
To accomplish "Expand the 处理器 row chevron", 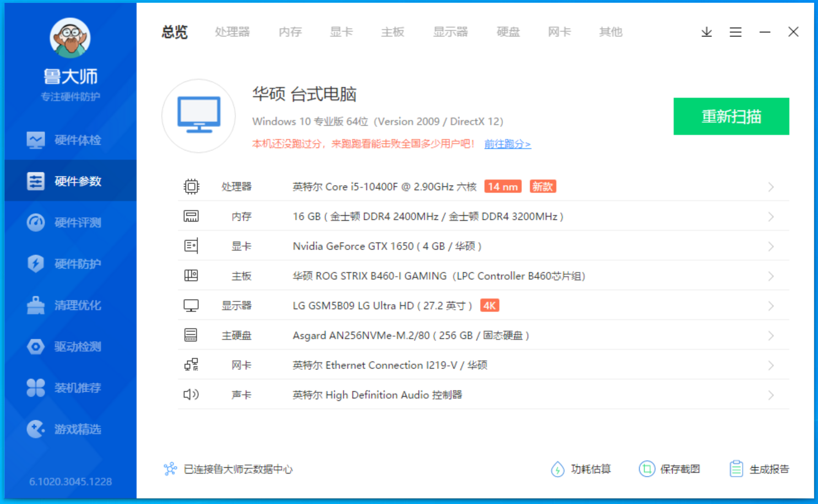I will point(771,187).
